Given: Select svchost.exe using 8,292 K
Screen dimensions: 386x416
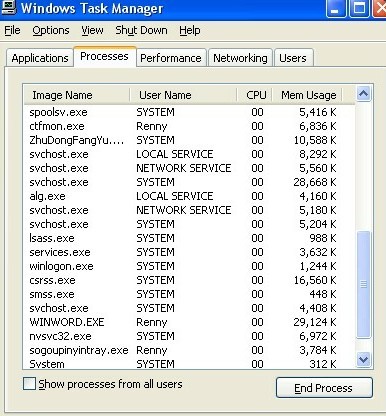Looking at the screenshot, I should 189,154.
